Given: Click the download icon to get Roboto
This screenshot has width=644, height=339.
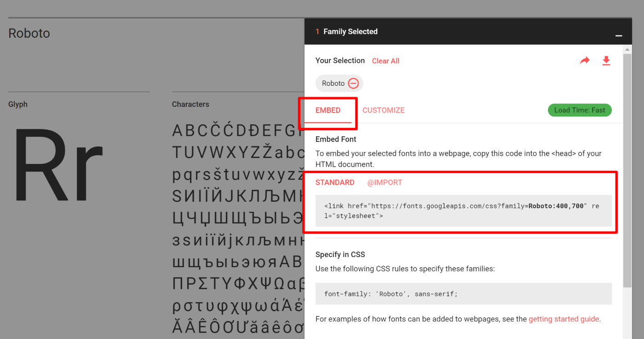Looking at the screenshot, I should tap(606, 60).
